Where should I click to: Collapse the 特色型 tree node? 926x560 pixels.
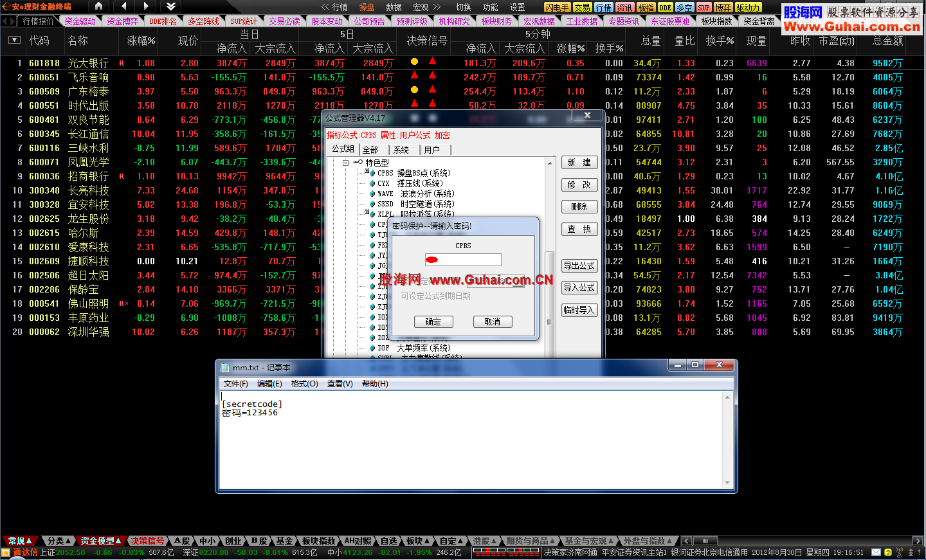coord(345,163)
